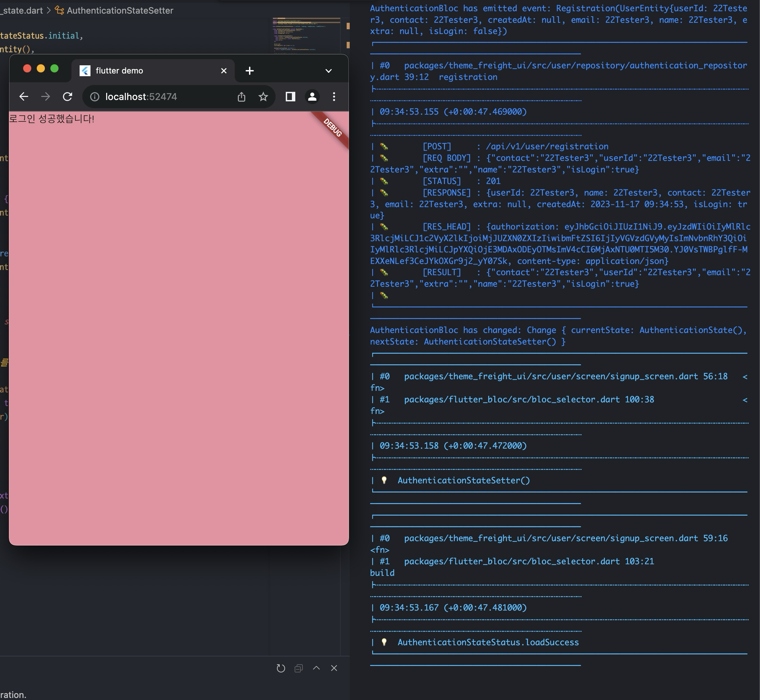760x700 pixels.
Task: Click the collapse all icon in panel
Action: [x=299, y=669]
